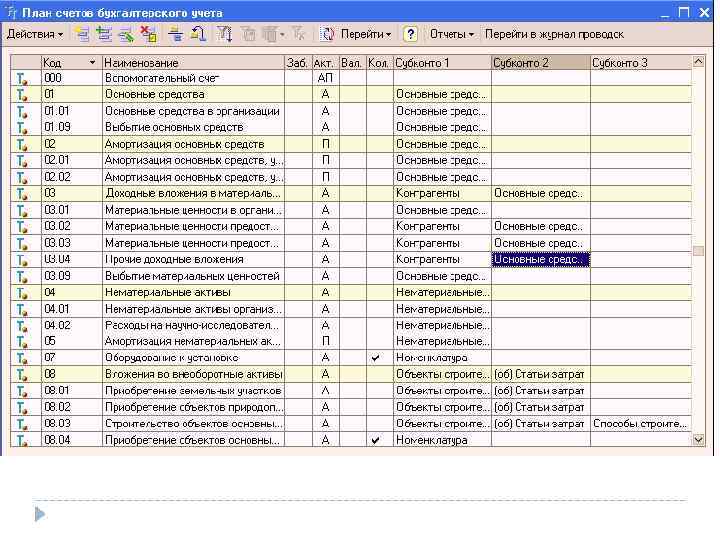Click Номенклатура cell in row 07
This screenshot has width=720, height=540.
pos(442,358)
